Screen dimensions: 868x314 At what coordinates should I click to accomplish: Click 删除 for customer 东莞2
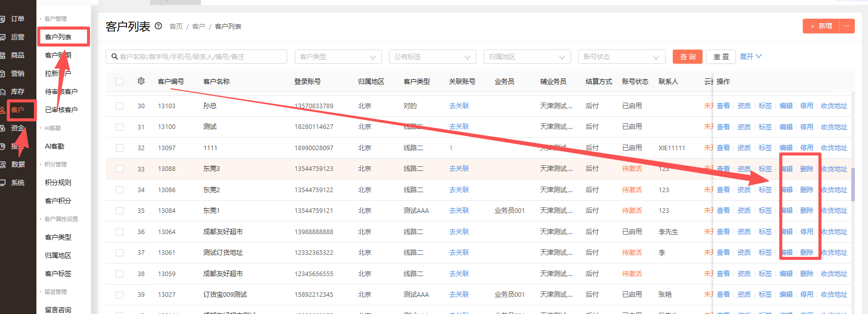point(807,190)
